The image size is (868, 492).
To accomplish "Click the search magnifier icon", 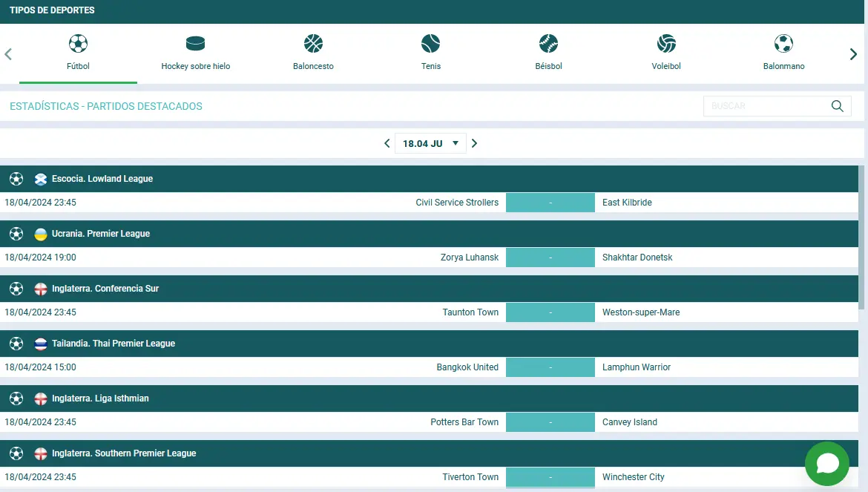I will pyautogui.click(x=838, y=106).
